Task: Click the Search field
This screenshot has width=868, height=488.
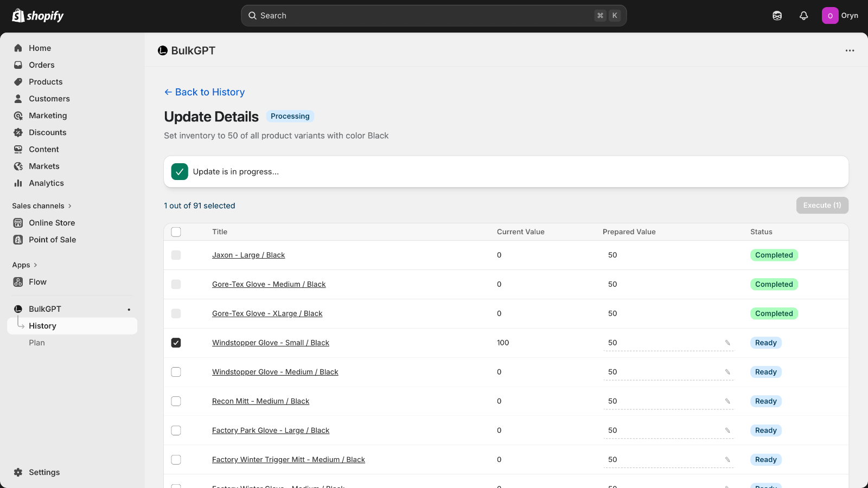Action: pyautogui.click(x=433, y=16)
